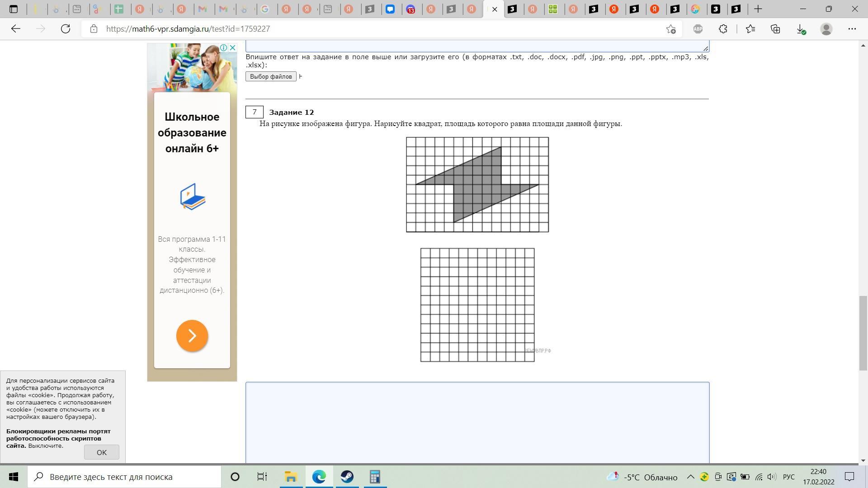Open the browser Extensions puzzle icon
868x488 pixels.
pyautogui.click(x=723, y=29)
